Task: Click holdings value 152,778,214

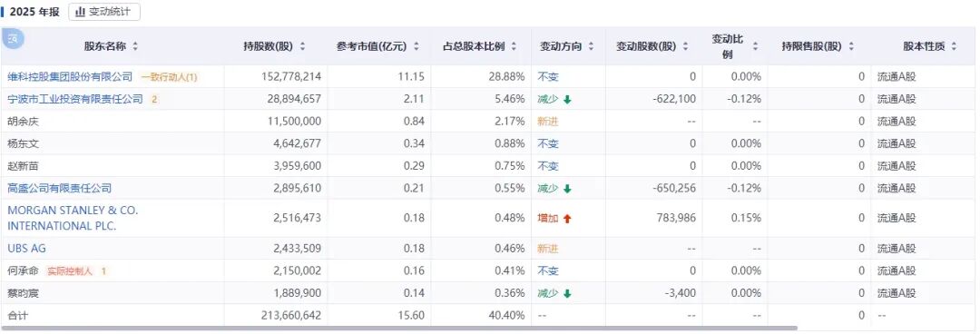Action: coord(291,77)
